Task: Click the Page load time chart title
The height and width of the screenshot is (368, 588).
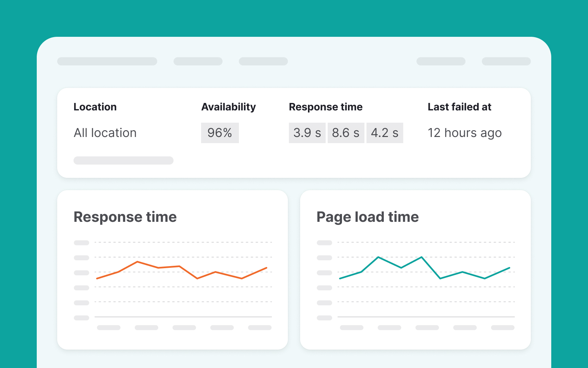Action: point(367,217)
